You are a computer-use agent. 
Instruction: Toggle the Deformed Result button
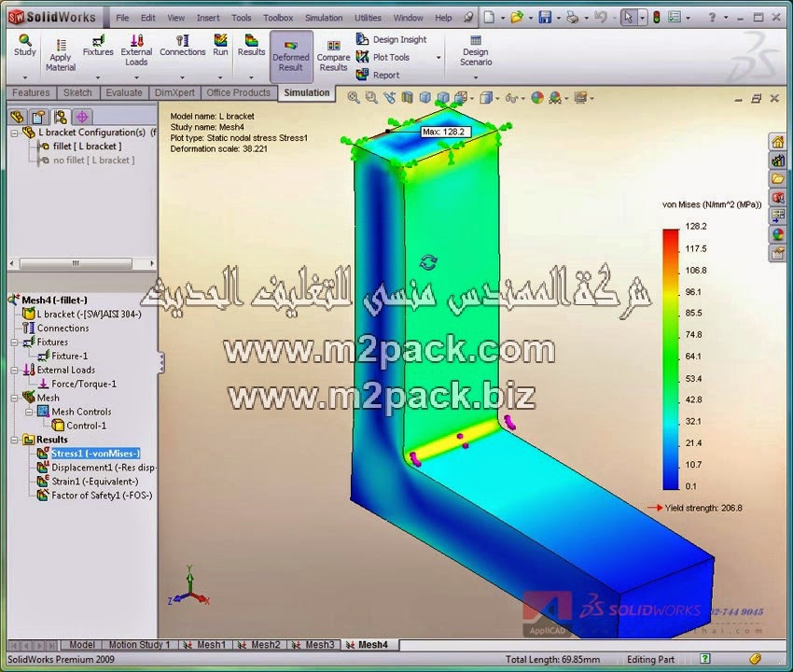tap(291, 57)
